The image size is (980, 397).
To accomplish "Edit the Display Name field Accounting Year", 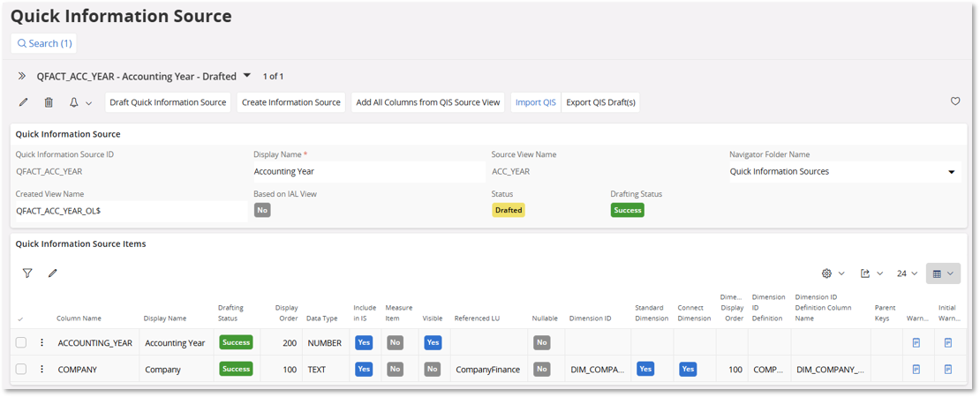I will (x=367, y=171).
